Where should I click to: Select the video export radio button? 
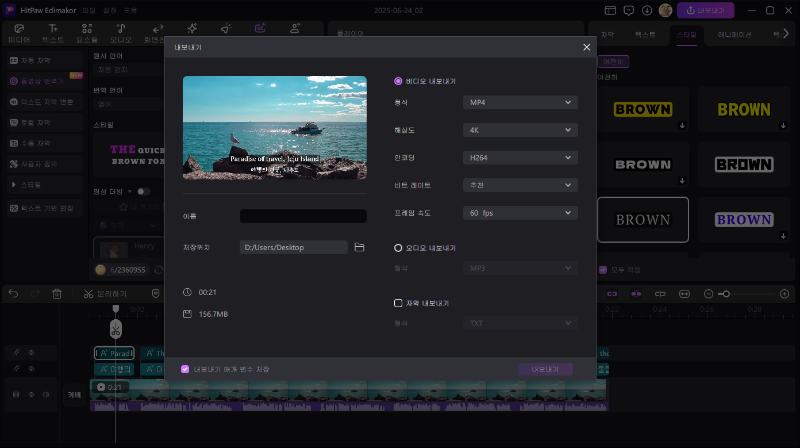[398, 81]
